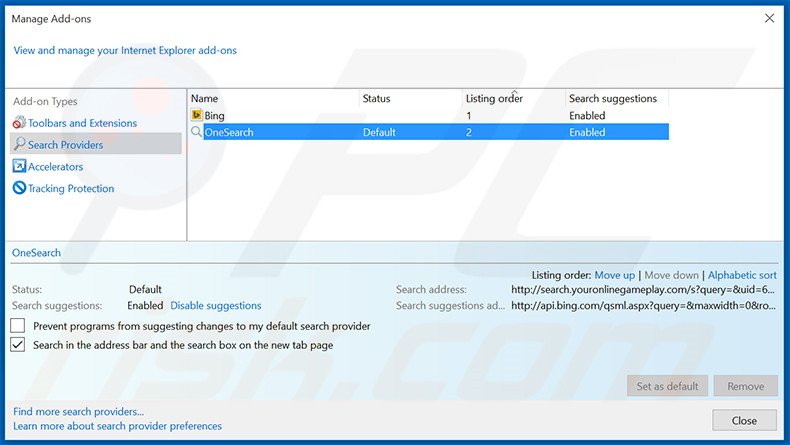Screen dimensions: 790x445
Task: Click the Close button
Action: click(744, 420)
